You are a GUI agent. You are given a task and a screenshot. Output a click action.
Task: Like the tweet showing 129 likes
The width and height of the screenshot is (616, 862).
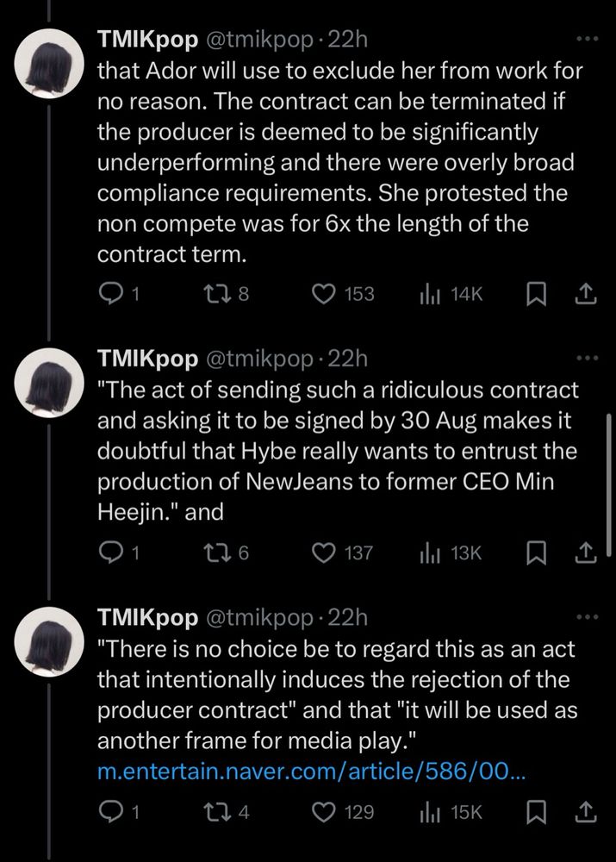(x=322, y=812)
